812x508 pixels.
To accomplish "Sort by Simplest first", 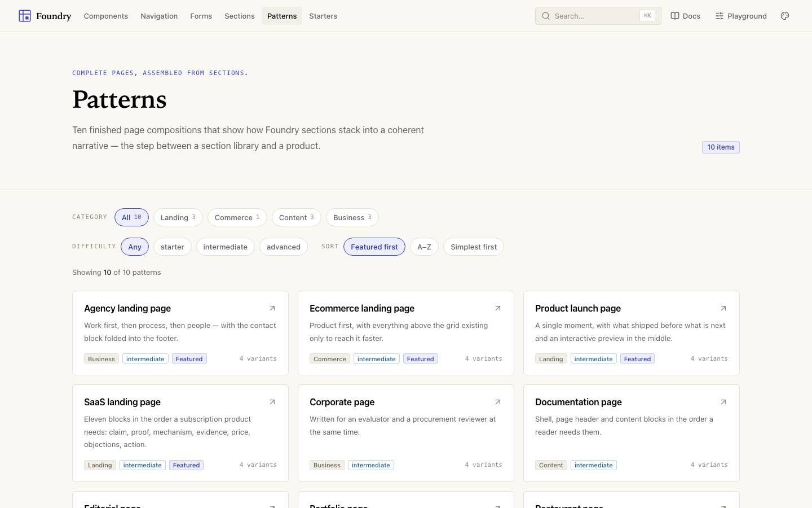I will 473,247.
